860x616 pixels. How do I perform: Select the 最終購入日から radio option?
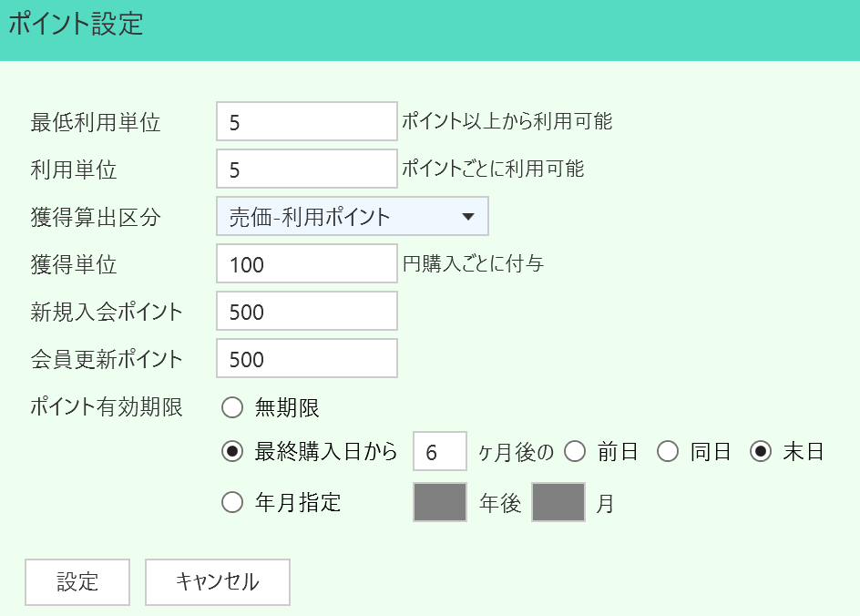coord(233,451)
